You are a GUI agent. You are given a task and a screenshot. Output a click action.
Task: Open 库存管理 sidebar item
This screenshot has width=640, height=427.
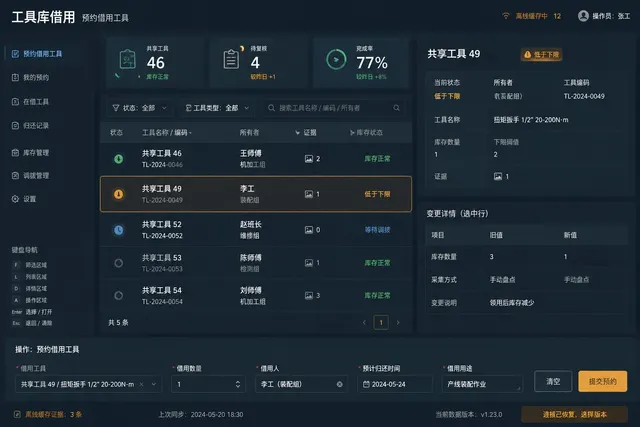30,153
